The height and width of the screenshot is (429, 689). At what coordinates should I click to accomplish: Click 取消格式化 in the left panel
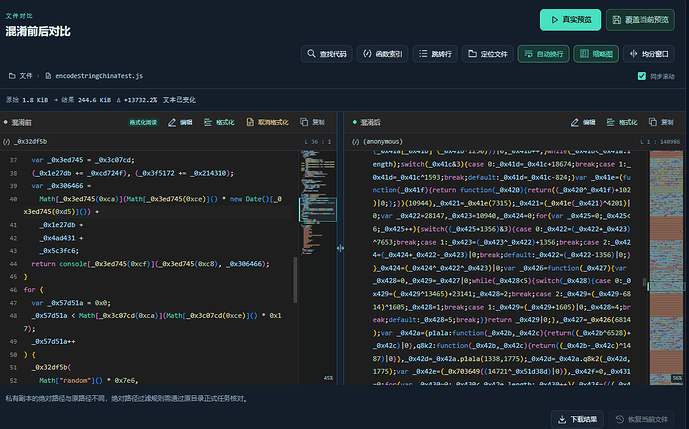[x=268, y=122]
